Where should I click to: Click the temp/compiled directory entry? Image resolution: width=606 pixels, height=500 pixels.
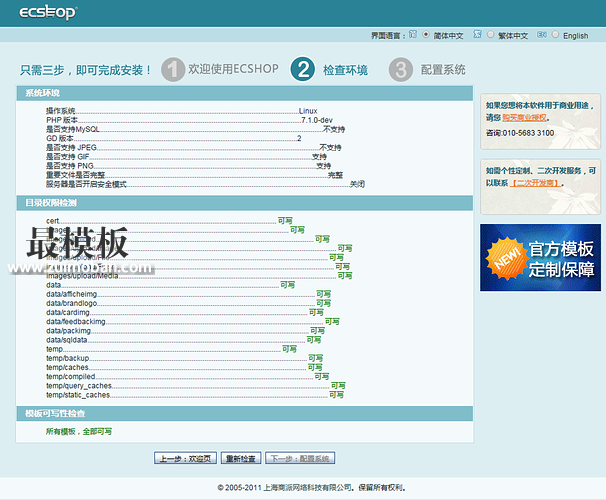[x=71, y=377]
